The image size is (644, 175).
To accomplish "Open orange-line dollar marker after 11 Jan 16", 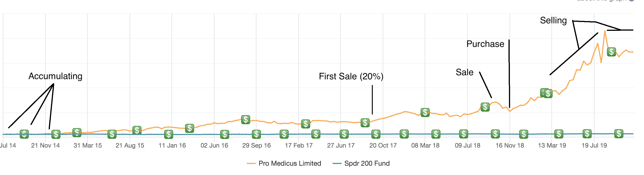I will tap(189, 128).
